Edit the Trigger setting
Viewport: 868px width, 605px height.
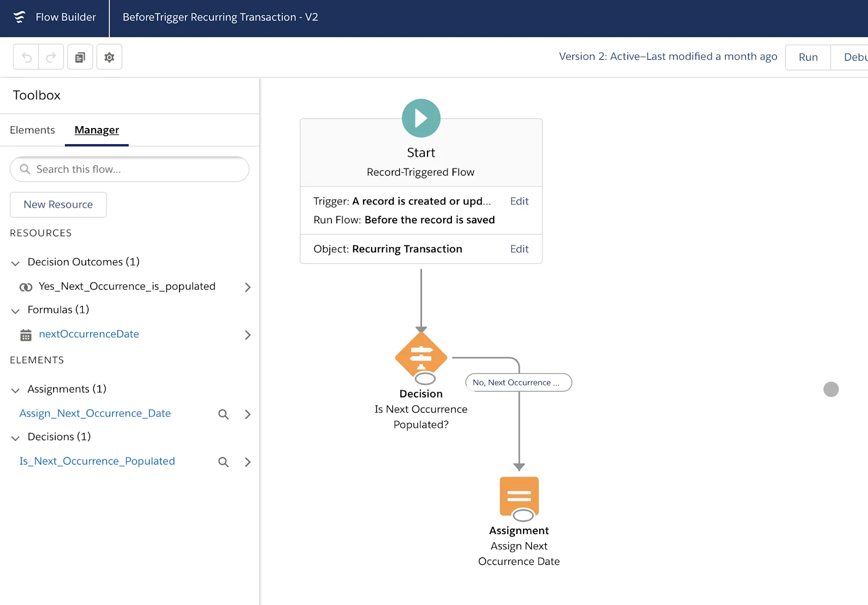519,201
